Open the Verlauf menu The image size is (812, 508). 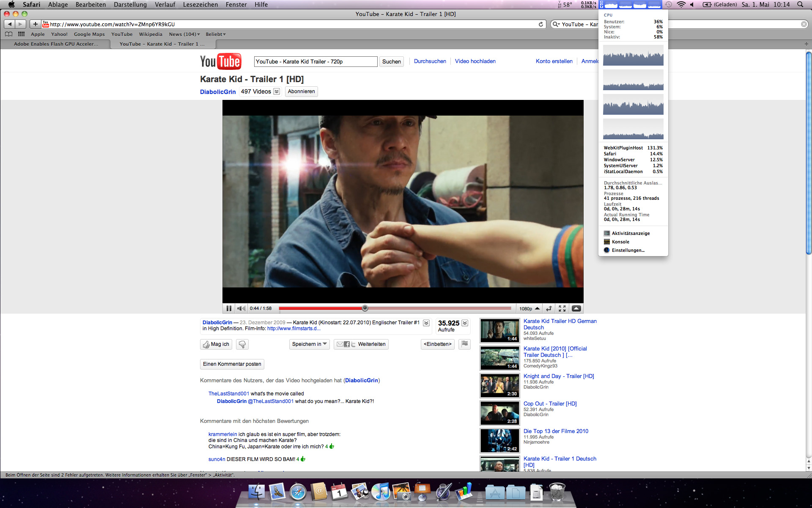[x=165, y=5]
